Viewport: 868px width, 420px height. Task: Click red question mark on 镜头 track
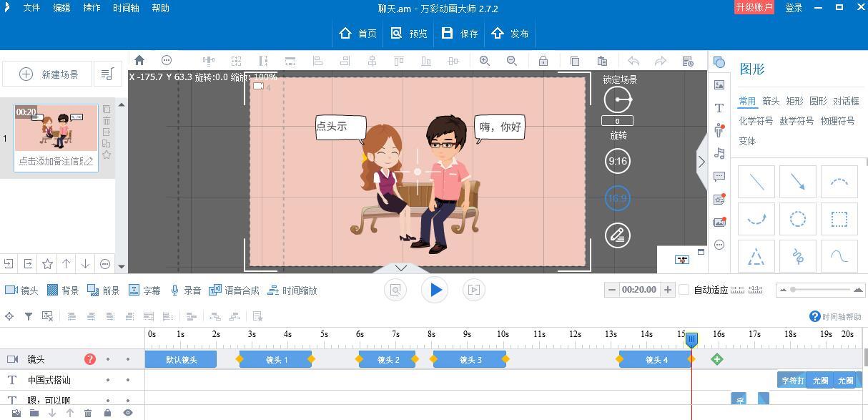click(90, 359)
